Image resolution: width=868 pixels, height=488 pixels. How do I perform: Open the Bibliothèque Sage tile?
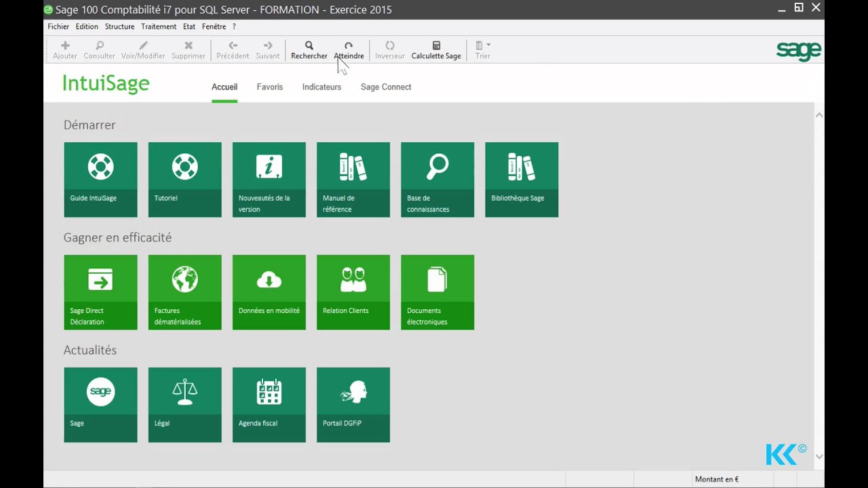(x=521, y=180)
